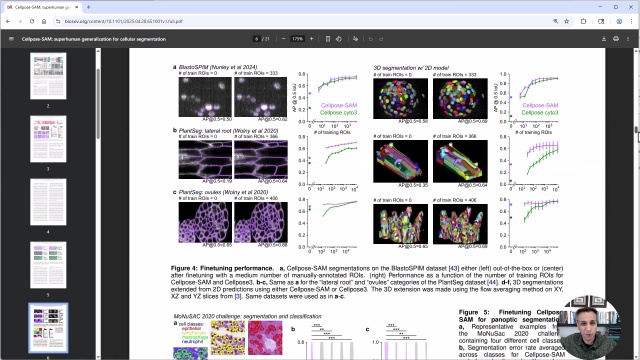The width and height of the screenshot is (640, 360).
Task: Open a new browser tab
Action: pyautogui.click(x=88, y=7)
